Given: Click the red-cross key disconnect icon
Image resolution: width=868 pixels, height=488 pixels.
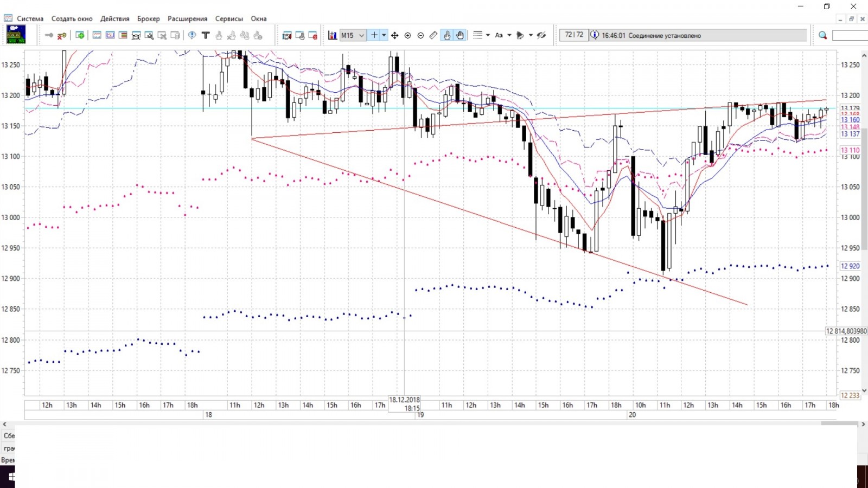Looking at the screenshot, I should (62, 35).
